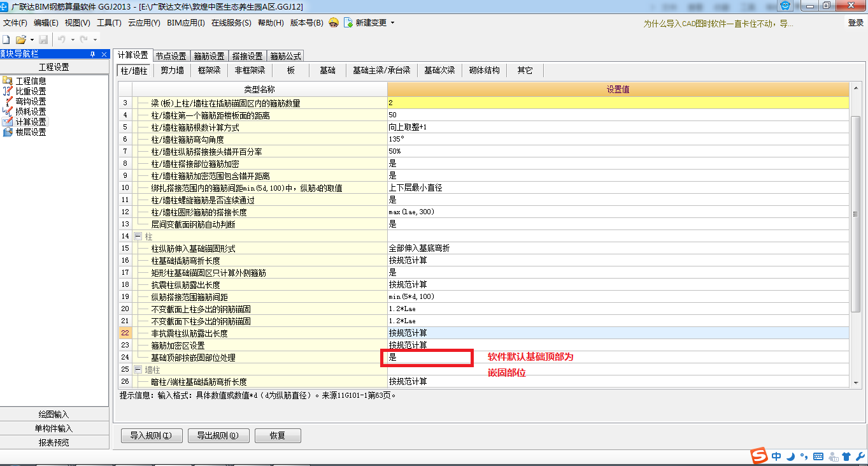The image size is (868, 466).
Task: Click the hard-hat worker icon in menu bar
Action: (334, 23)
